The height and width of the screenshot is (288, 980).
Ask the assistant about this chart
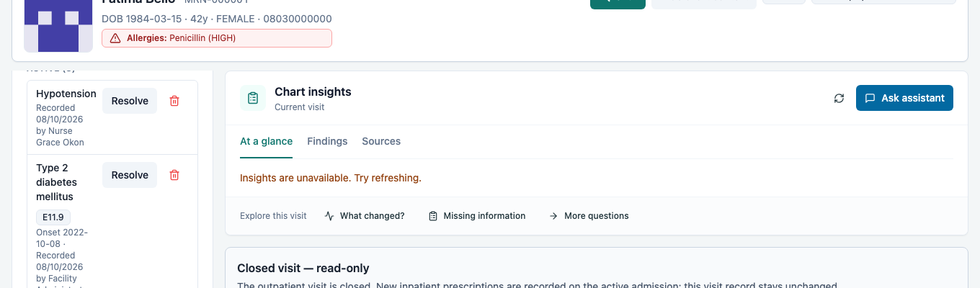[x=904, y=98]
